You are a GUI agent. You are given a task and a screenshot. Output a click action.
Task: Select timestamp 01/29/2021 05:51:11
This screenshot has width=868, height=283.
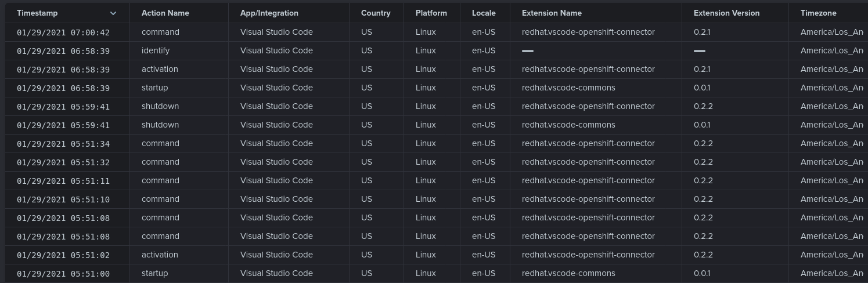63,181
